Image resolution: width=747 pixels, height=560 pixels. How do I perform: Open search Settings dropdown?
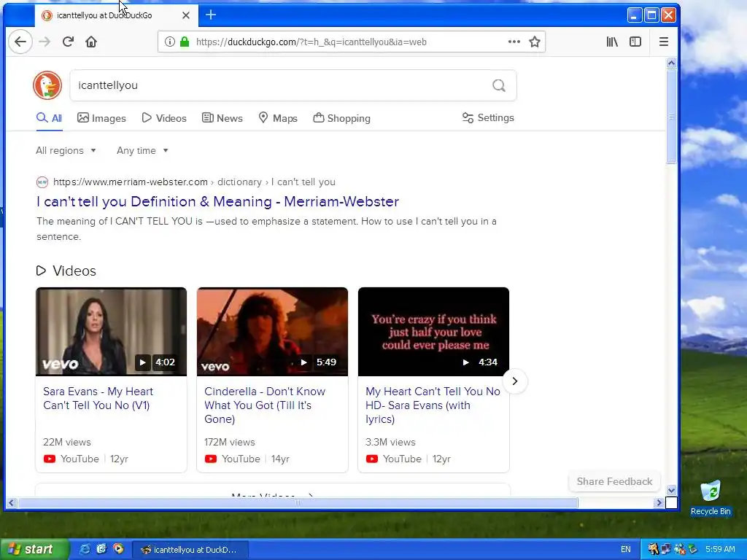pyautogui.click(x=488, y=117)
